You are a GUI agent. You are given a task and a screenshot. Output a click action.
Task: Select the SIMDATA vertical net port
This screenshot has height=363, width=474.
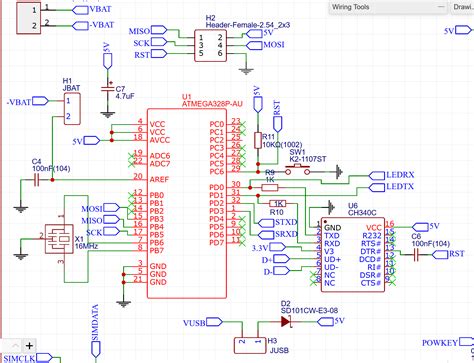point(96,349)
